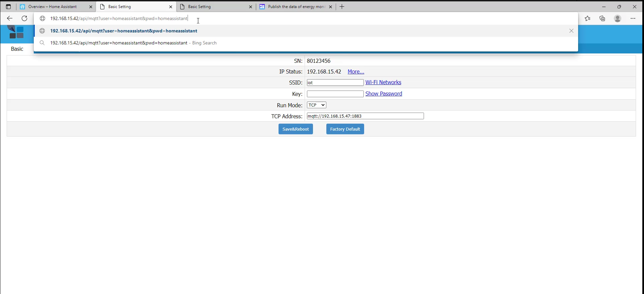Open the tab actions menu icon
Screen dimensions: 644x294
click(8, 7)
